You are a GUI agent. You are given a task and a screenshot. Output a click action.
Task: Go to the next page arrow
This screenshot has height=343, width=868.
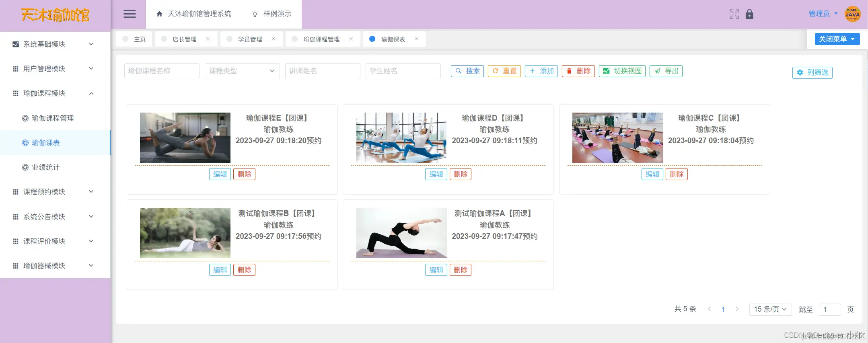737,309
